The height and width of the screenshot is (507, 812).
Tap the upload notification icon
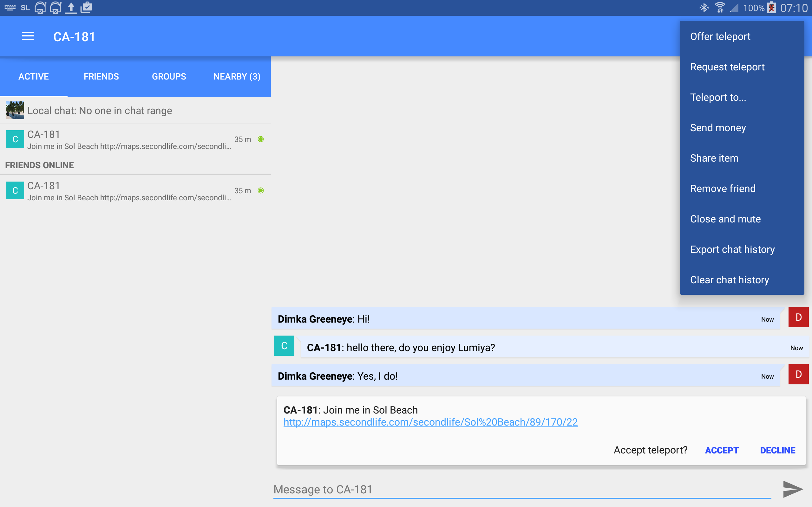pos(71,7)
